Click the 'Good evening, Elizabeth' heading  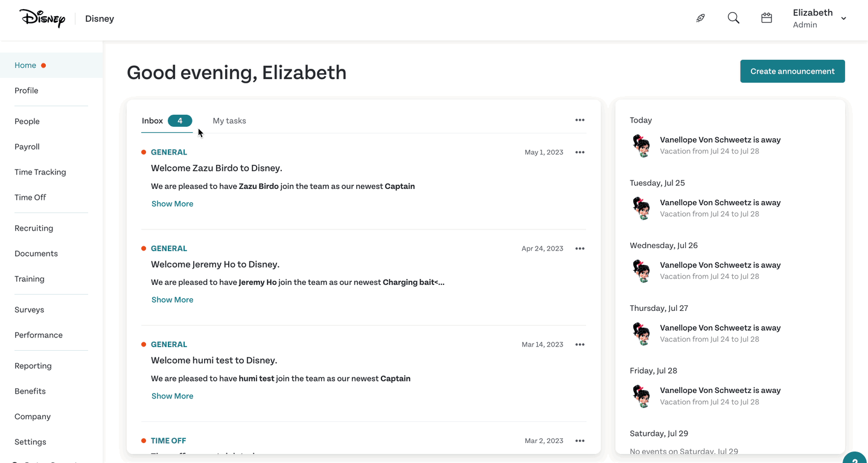[237, 72]
